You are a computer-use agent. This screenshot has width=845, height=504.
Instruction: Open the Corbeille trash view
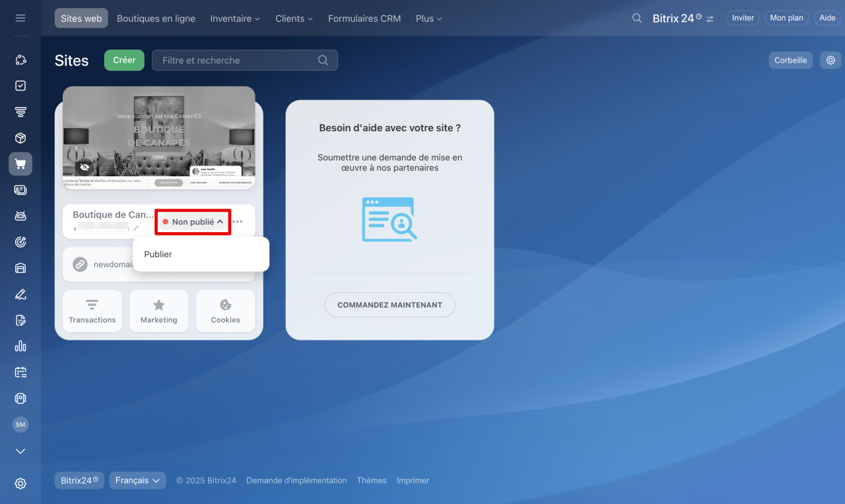(x=791, y=60)
